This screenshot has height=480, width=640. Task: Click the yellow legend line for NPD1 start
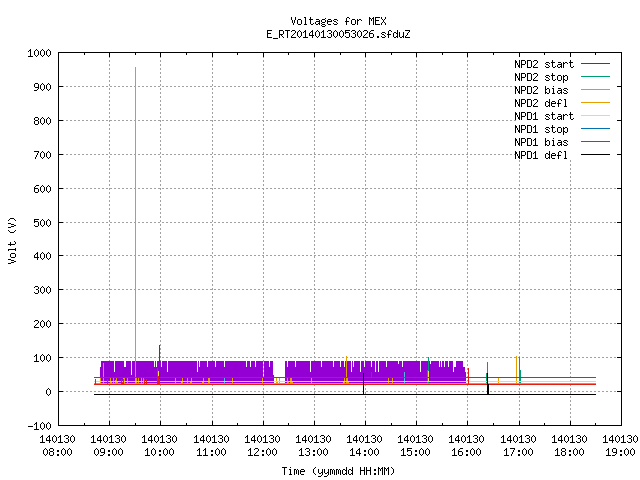click(595, 116)
